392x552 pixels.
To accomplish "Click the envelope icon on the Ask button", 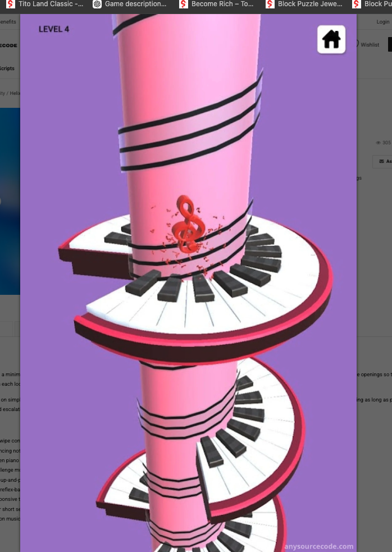I will 381,161.
